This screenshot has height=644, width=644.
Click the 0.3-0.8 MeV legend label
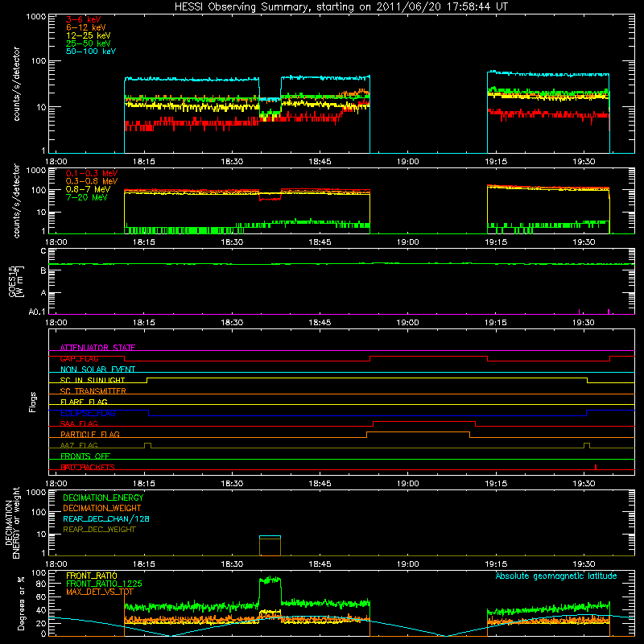click(x=92, y=181)
